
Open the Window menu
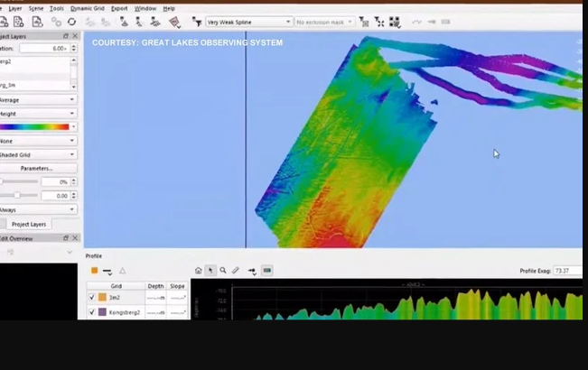145,8
